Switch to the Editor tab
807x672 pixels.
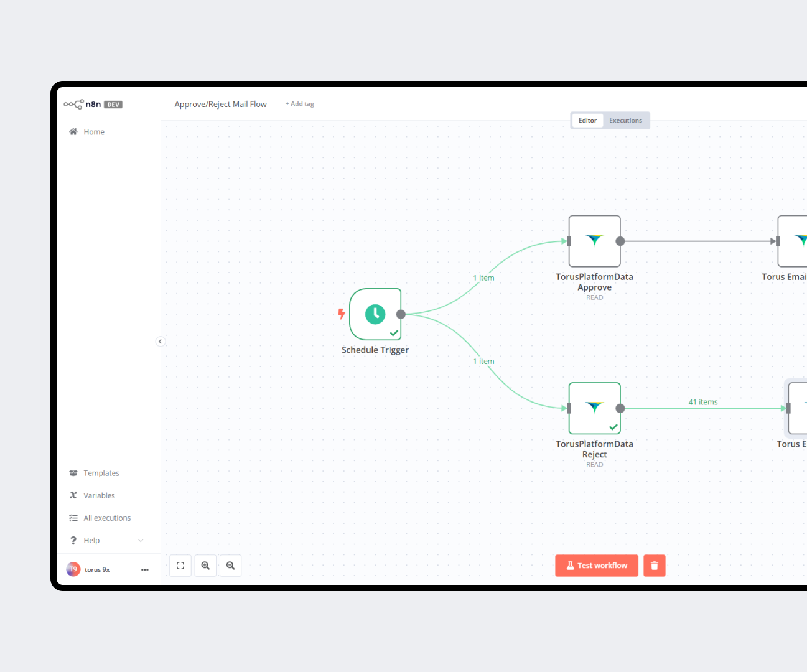point(587,121)
